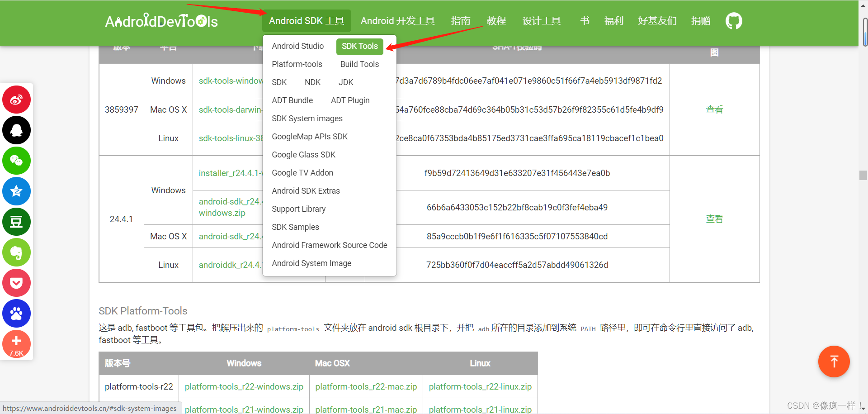Open Android SDK 工具 menu

[x=307, y=21]
